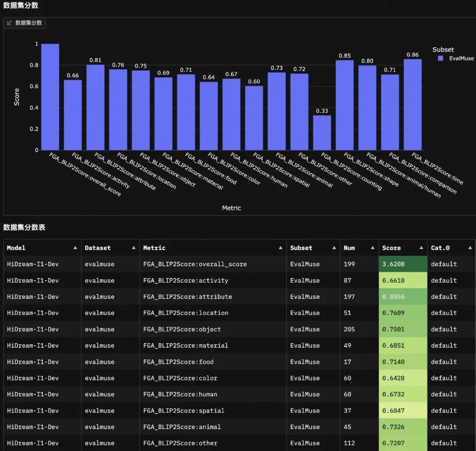476x451 pixels.
Task: Click the chart icon in 数据集分数 tab
Action: click(x=9, y=23)
